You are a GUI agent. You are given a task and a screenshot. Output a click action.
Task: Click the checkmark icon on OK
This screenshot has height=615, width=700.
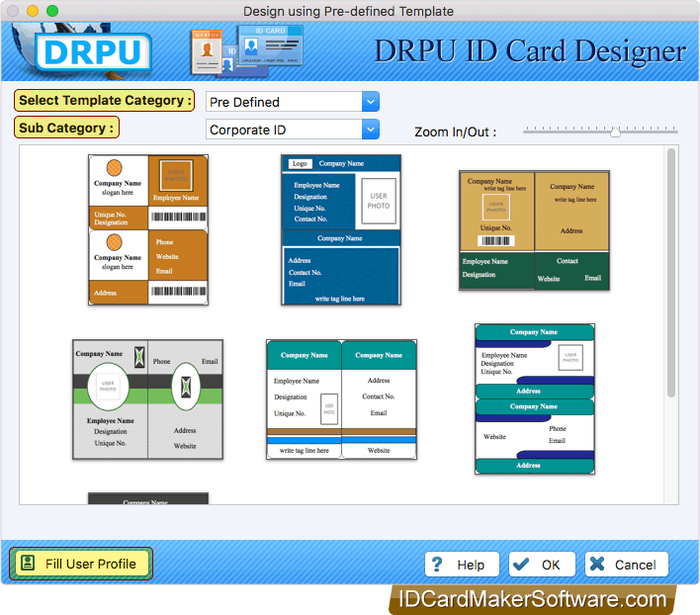click(521, 565)
